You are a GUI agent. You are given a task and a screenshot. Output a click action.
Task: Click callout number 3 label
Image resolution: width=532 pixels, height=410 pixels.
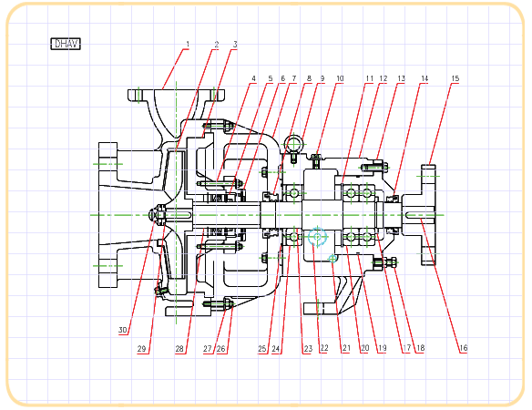pos(235,44)
